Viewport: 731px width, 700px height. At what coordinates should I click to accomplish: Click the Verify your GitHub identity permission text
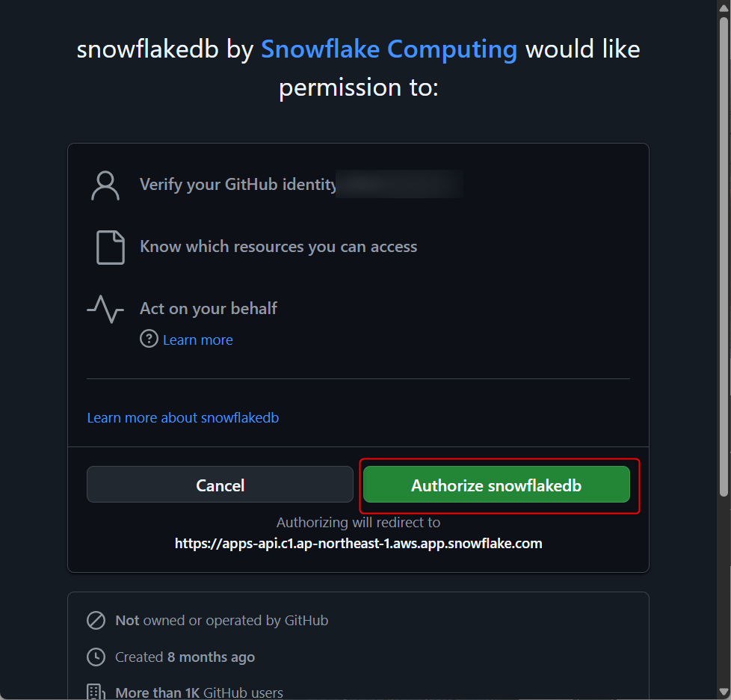pos(238,184)
